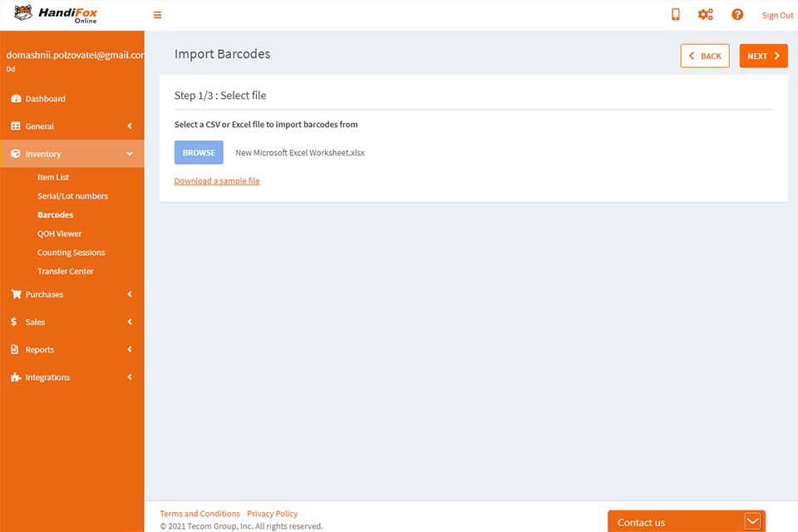
Task: Click the BACK button
Action: coord(704,56)
